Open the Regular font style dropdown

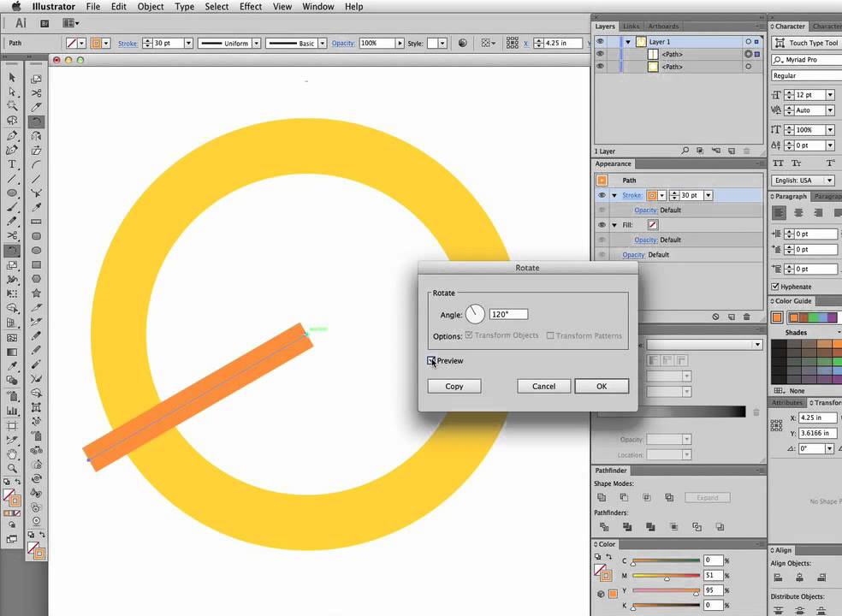(807, 76)
